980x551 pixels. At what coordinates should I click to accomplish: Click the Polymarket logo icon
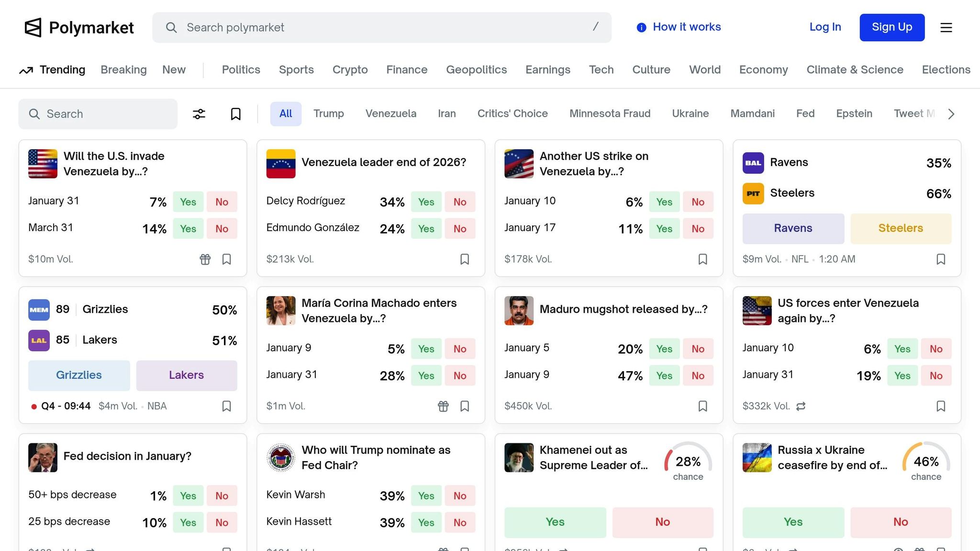[x=33, y=28]
